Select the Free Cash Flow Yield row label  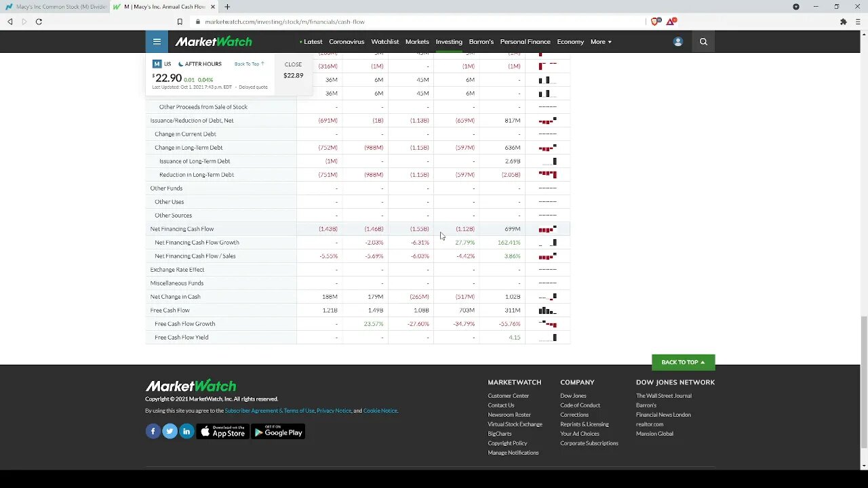click(181, 338)
